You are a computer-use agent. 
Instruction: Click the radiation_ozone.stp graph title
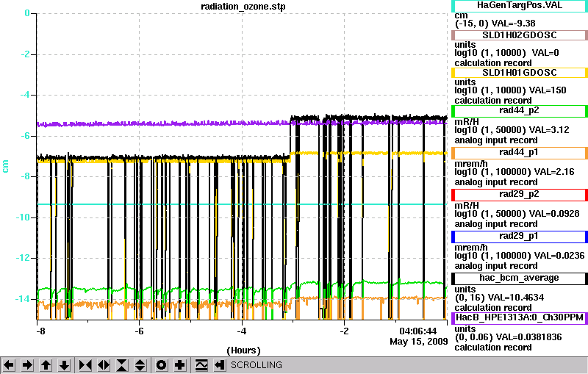click(243, 7)
